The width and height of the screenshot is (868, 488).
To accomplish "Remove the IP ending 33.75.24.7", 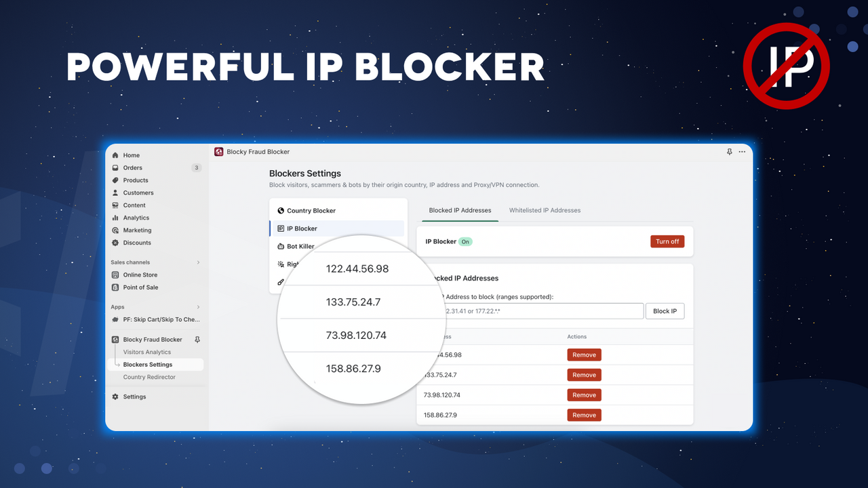I will pyautogui.click(x=584, y=375).
